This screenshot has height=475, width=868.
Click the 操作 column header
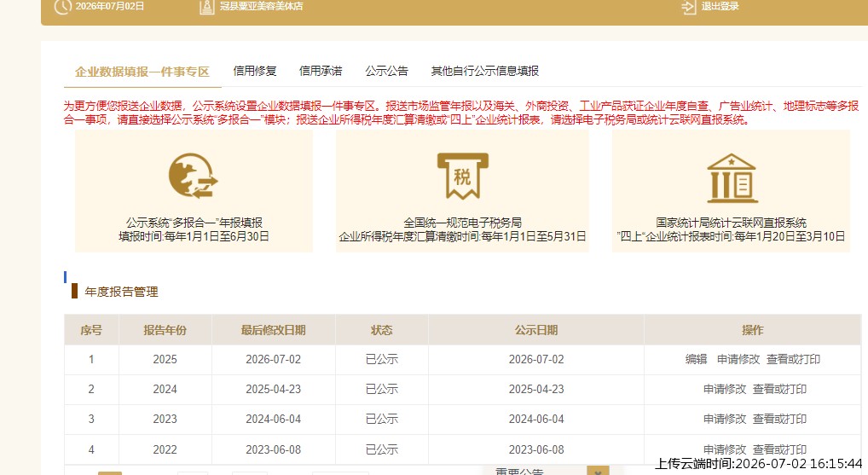[753, 331]
